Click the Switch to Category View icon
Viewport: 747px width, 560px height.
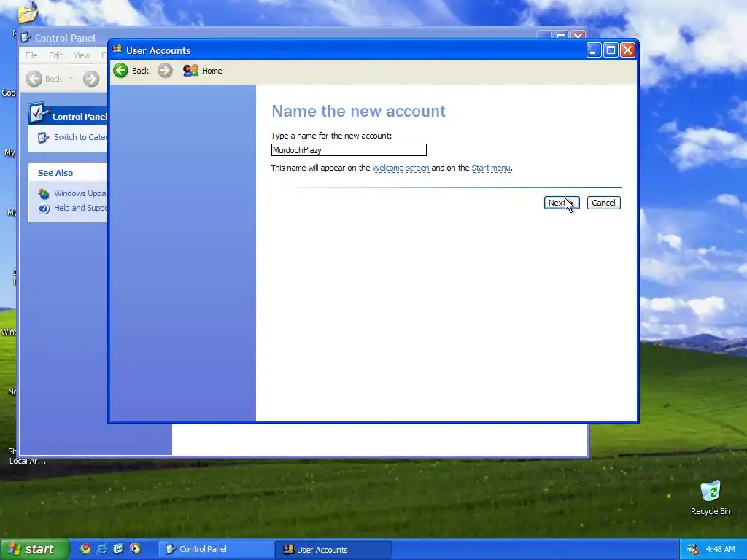coord(43,138)
